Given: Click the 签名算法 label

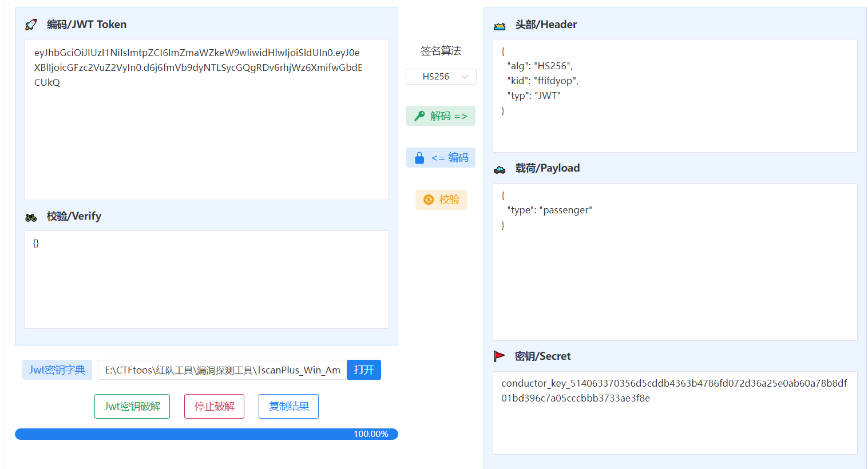Looking at the screenshot, I should (x=441, y=51).
